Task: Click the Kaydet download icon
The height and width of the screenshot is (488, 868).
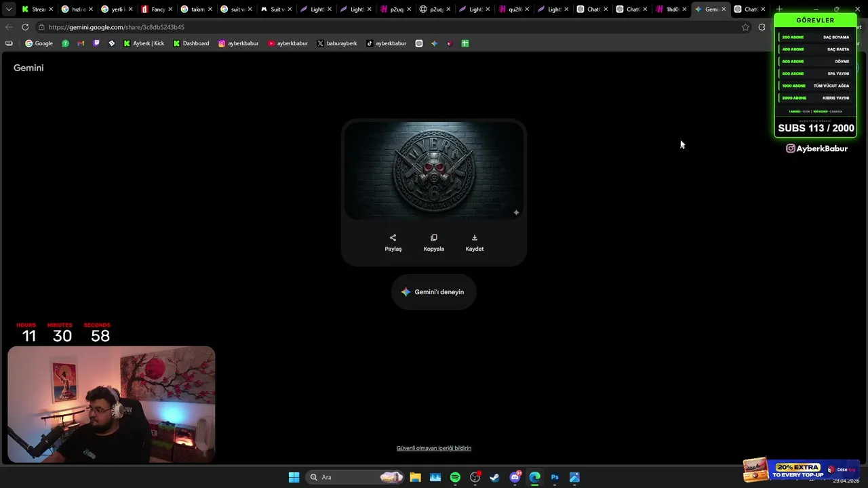Action: tap(475, 238)
